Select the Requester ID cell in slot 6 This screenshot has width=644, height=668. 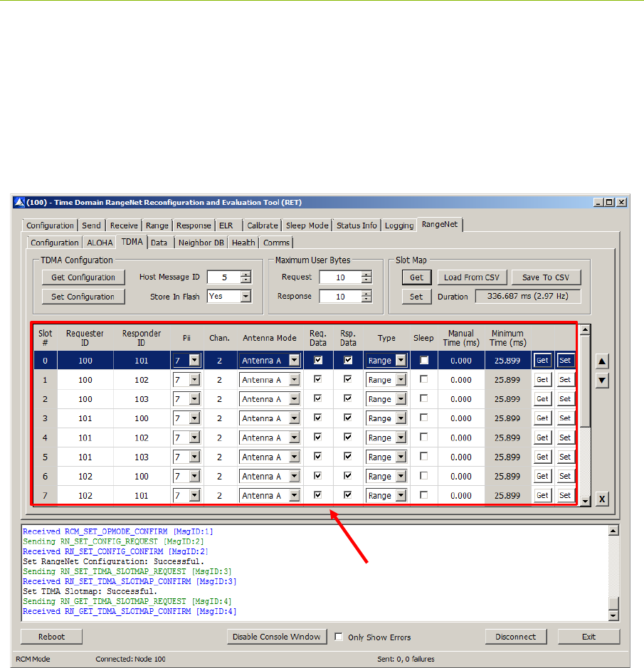[85, 477]
